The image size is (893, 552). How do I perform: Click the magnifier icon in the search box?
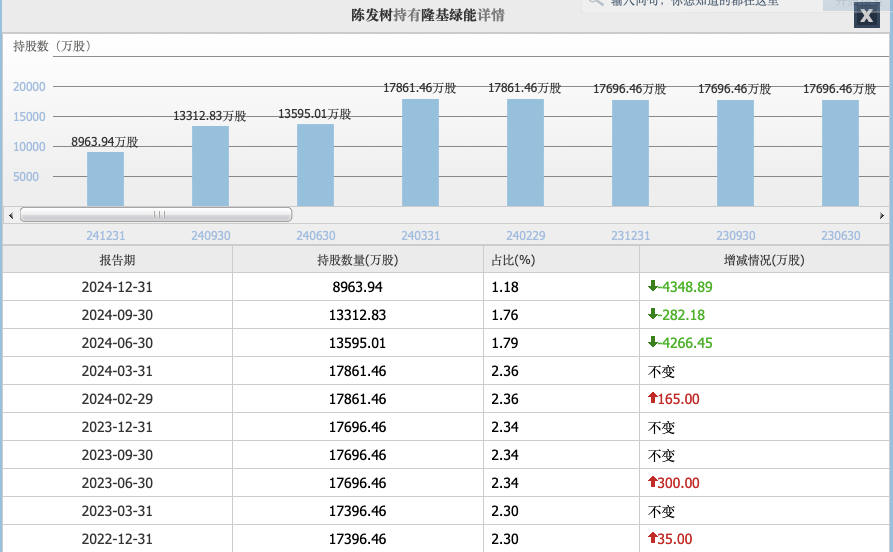(596, 3)
